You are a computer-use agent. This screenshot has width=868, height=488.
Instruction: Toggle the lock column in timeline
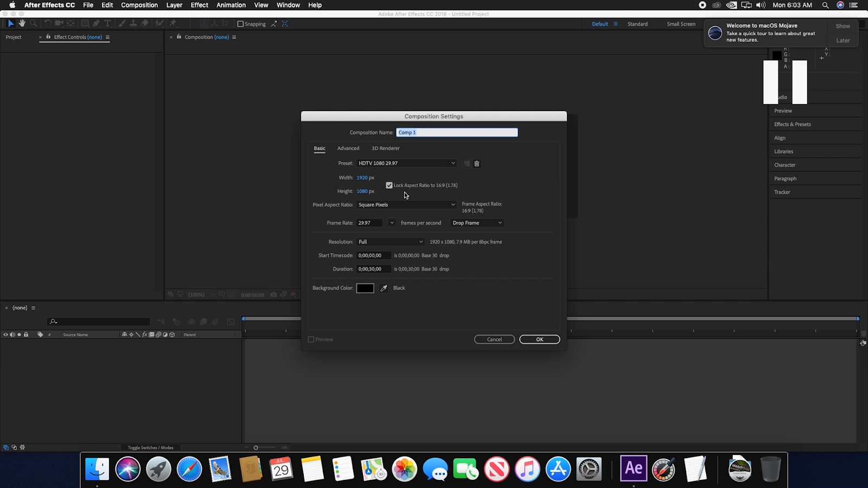point(26,335)
